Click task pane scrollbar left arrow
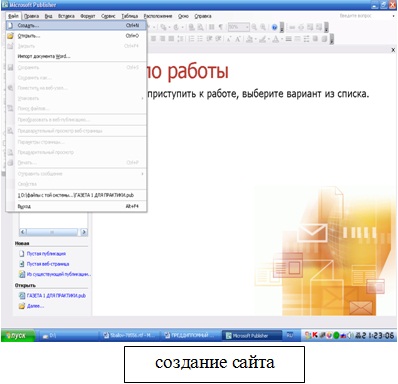Screen dimensions: 398x384 pos(23,232)
